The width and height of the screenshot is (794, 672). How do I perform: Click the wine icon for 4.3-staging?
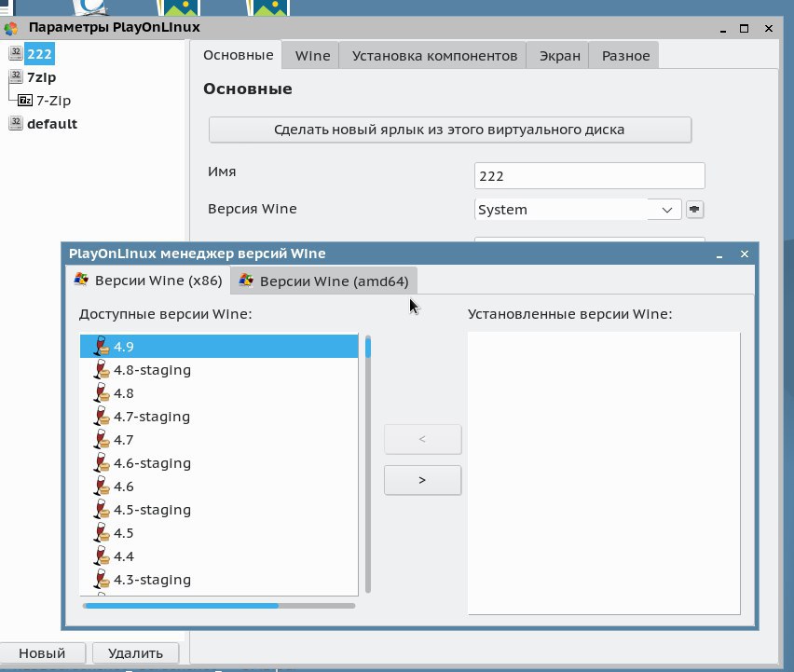(x=102, y=580)
